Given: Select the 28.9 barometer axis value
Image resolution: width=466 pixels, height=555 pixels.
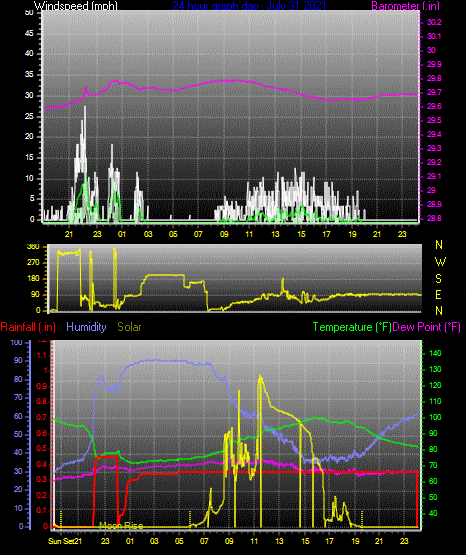Looking at the screenshot, I should (x=434, y=205).
